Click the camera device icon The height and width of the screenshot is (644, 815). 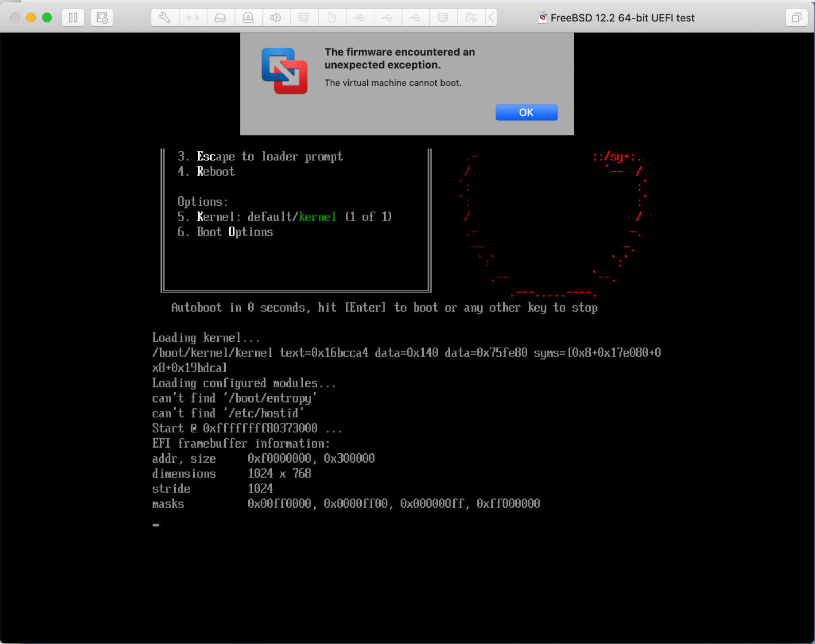(x=249, y=17)
